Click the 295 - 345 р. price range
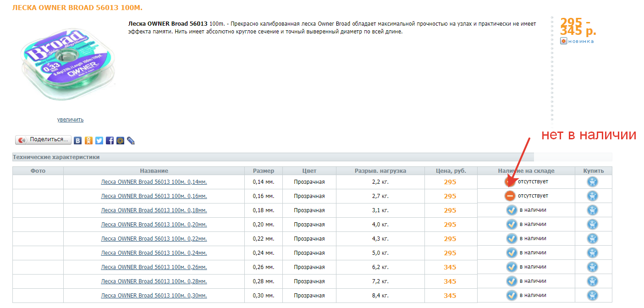Image resolution: width=644 pixels, height=308 pixels. click(578, 27)
